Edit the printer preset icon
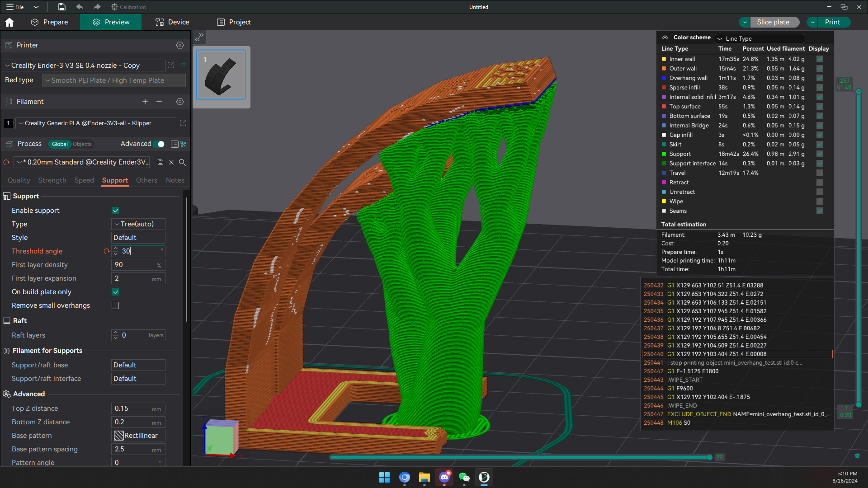 point(171,65)
